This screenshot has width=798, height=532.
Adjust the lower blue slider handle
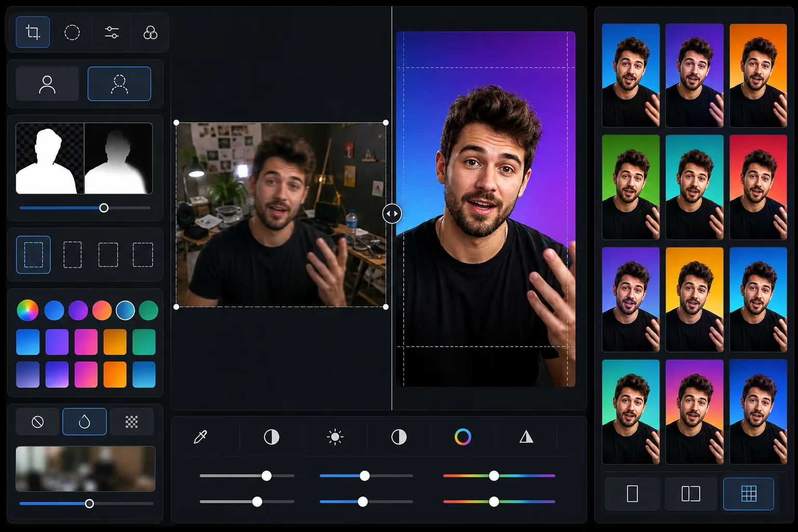[363, 501]
